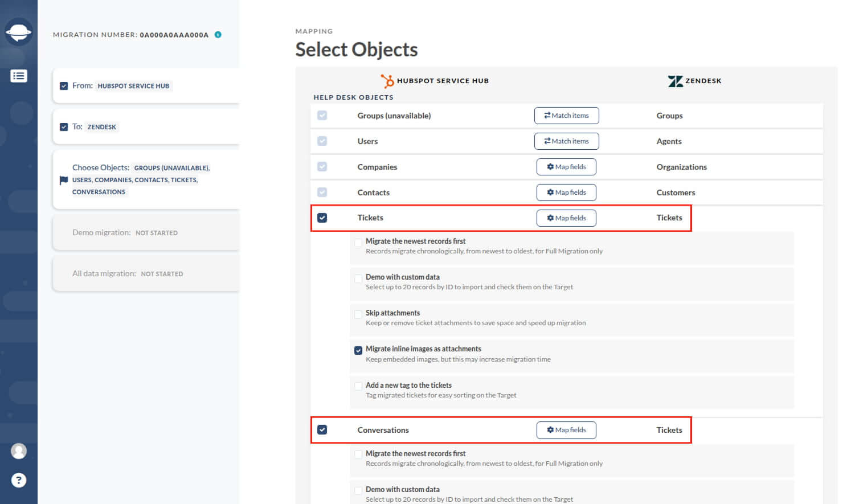The height and width of the screenshot is (504, 859).
Task: Open the Choose Objects step
Action: pos(146,179)
